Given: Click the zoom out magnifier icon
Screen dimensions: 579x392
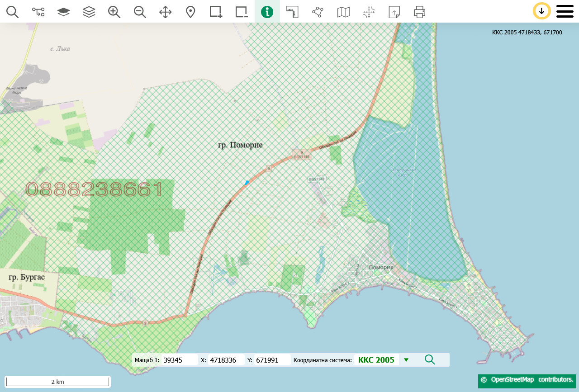Looking at the screenshot, I should [140, 12].
